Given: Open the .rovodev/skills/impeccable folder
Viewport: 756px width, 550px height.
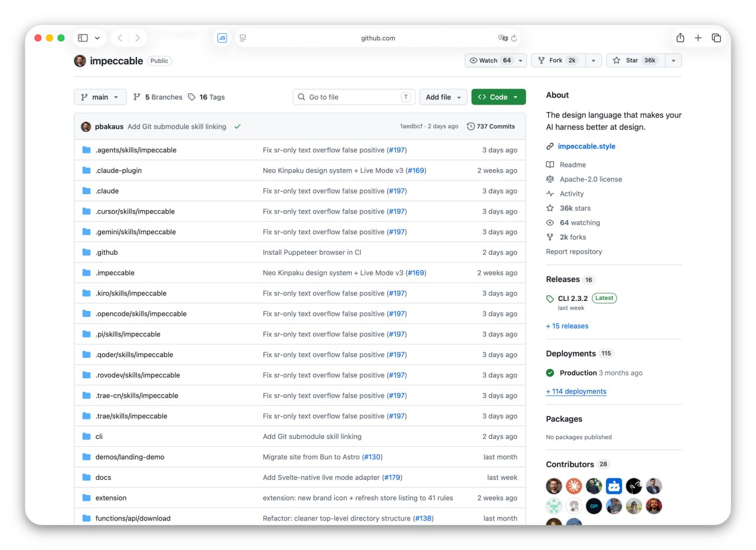Looking at the screenshot, I should pyautogui.click(x=138, y=375).
